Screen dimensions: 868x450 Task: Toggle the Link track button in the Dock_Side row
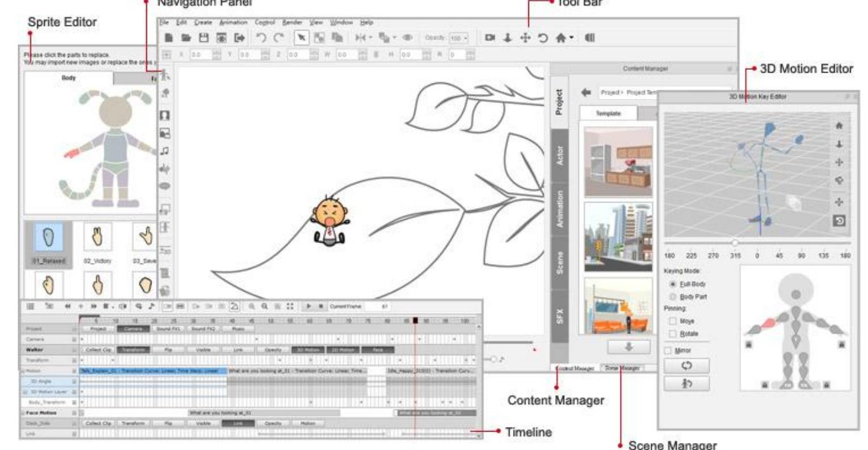238,423
